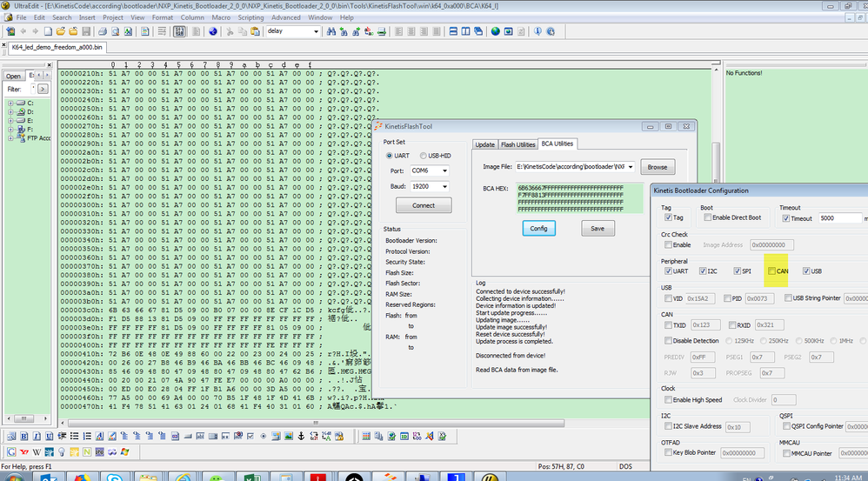
Task: Click the Connect button
Action: tap(424, 205)
